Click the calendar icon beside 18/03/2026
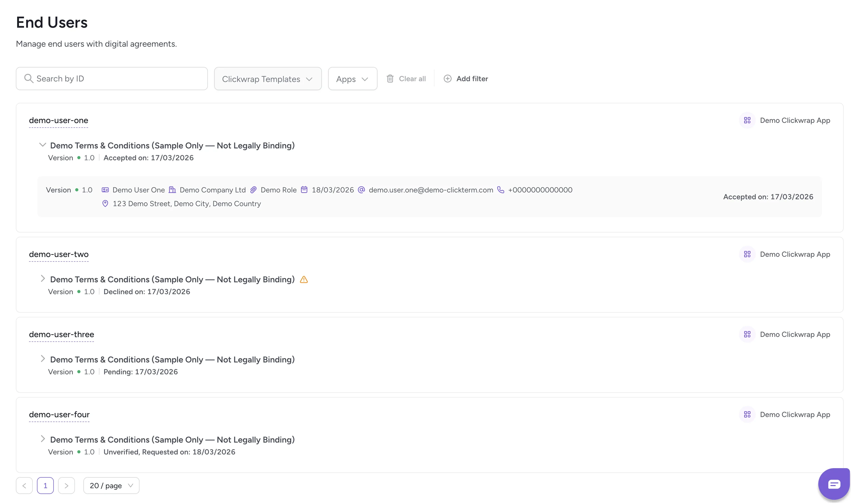This screenshot has height=504, width=851. [x=304, y=190]
